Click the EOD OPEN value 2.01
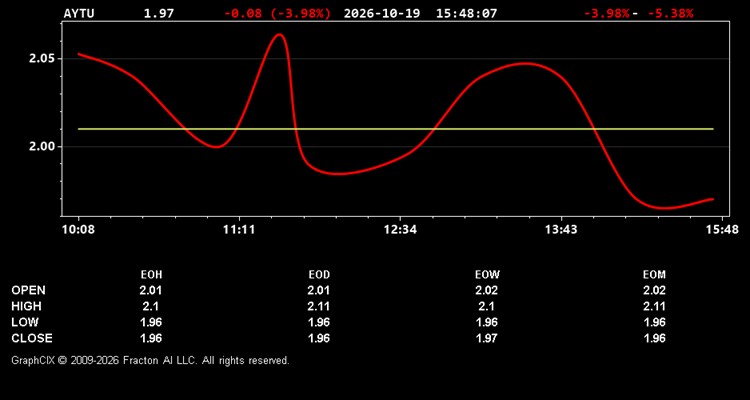The height and width of the screenshot is (400, 750). pyautogui.click(x=319, y=290)
